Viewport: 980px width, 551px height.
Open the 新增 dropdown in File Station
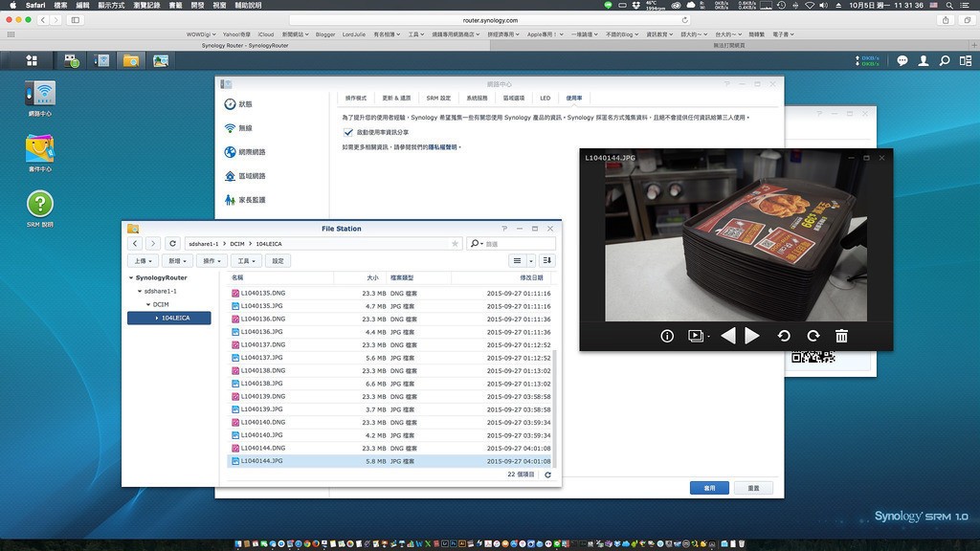pos(177,261)
